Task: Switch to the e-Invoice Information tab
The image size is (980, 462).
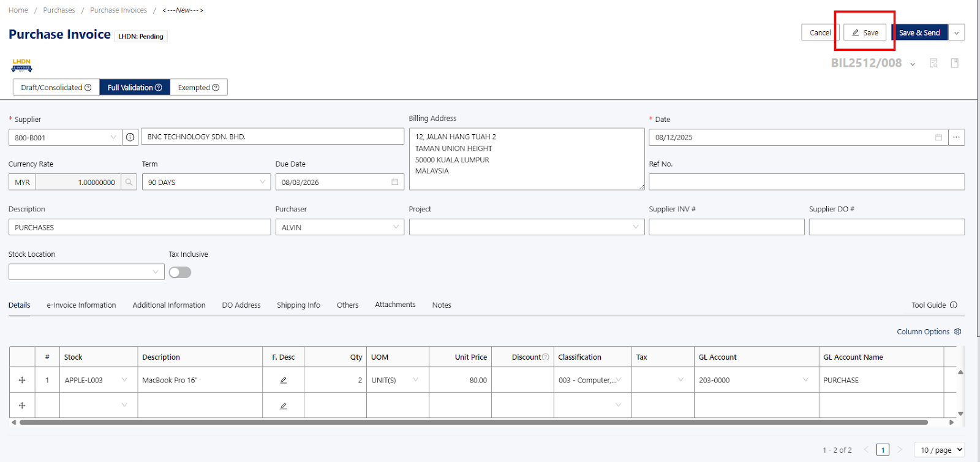Action: (x=81, y=305)
